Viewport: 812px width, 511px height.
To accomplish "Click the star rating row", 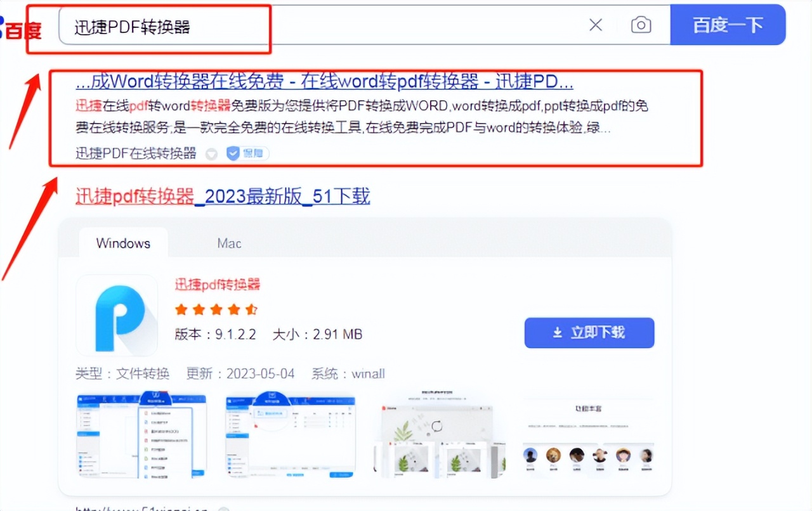I will point(216,309).
